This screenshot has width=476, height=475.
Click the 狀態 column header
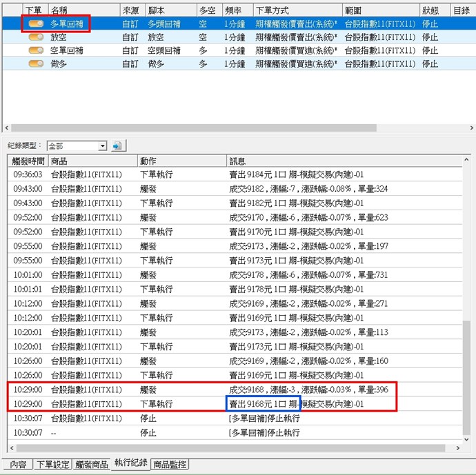435,11
